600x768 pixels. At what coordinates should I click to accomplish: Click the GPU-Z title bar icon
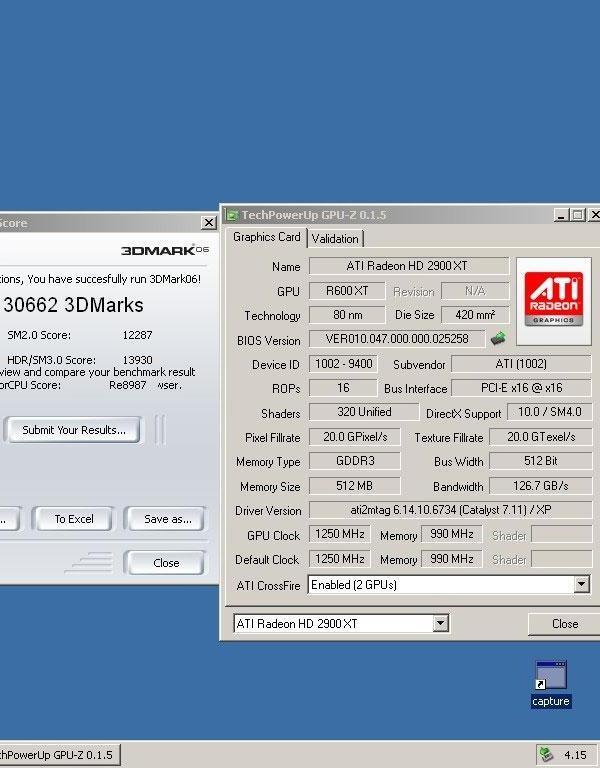coord(231,215)
